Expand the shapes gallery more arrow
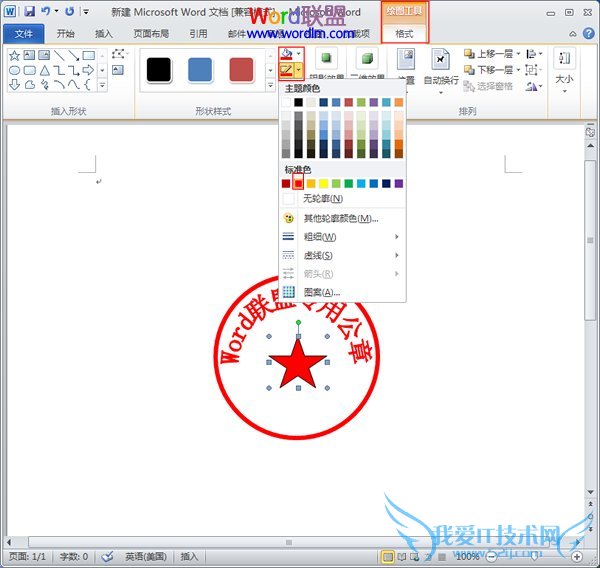Viewport: 600px width, 568px height. (102, 85)
